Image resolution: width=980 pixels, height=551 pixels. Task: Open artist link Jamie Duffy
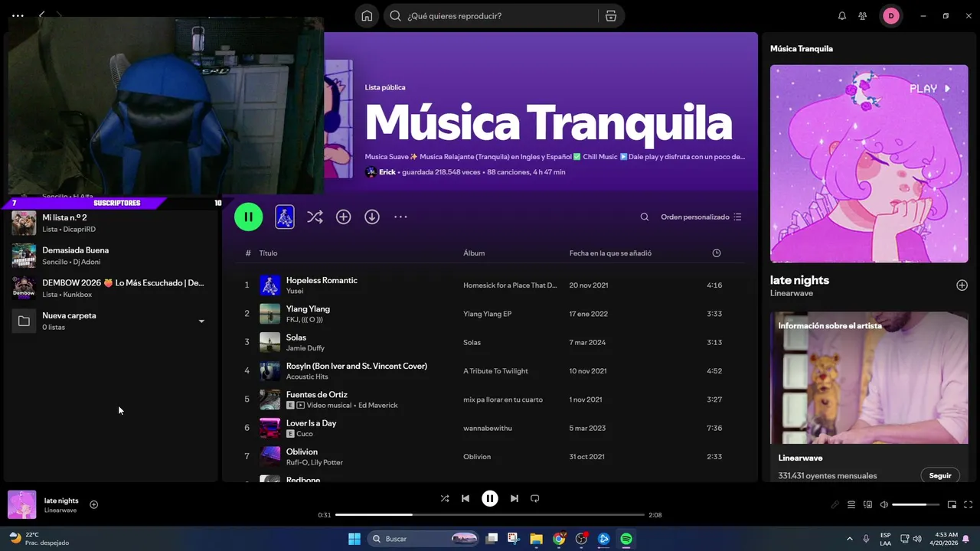[x=305, y=348]
